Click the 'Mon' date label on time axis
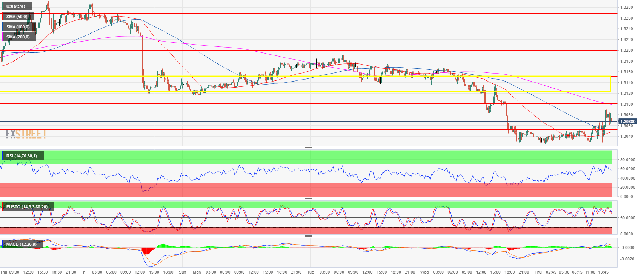 coord(197,272)
